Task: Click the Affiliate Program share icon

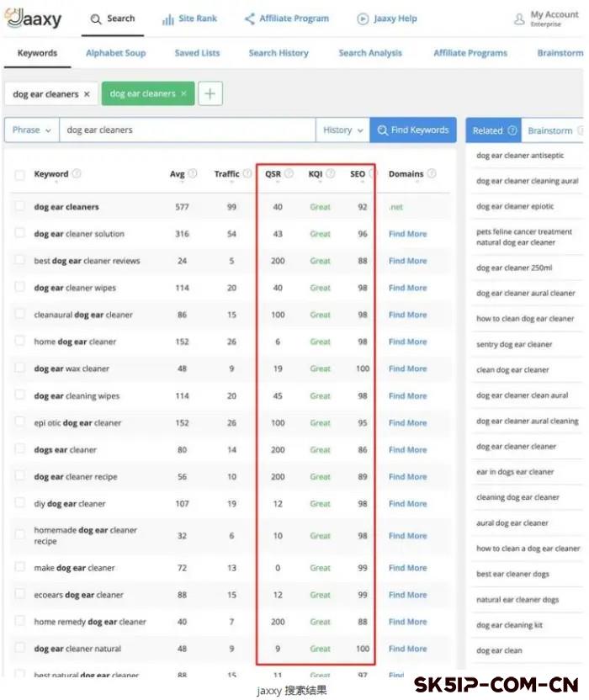Action: coord(250,19)
